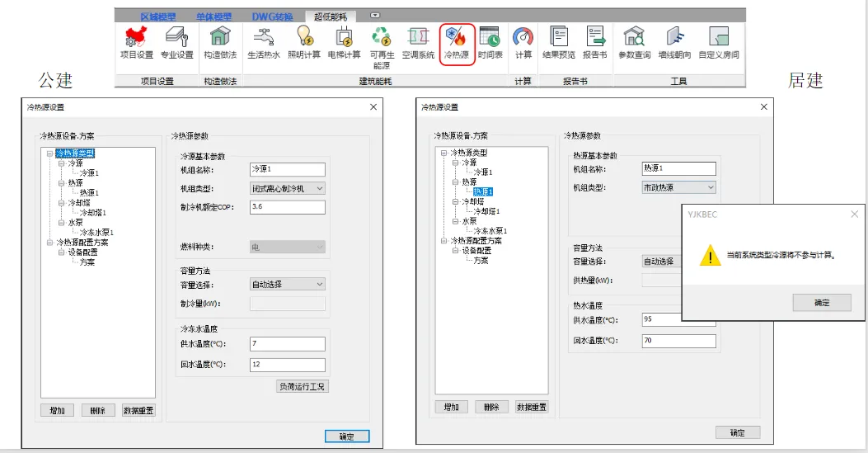Viewport: 868px width, 453px height.
Task: Select 超低能耗 ribbon tab
Action: [331, 17]
